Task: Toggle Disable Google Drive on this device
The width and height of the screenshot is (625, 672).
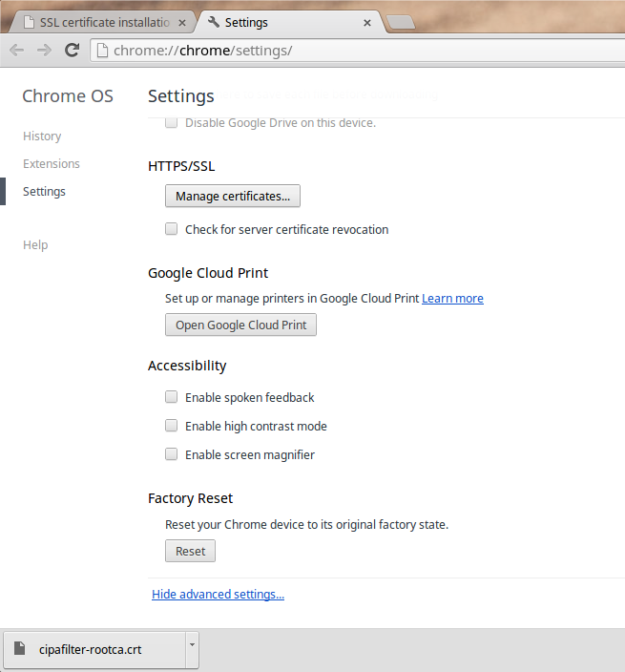Action: tap(172, 122)
